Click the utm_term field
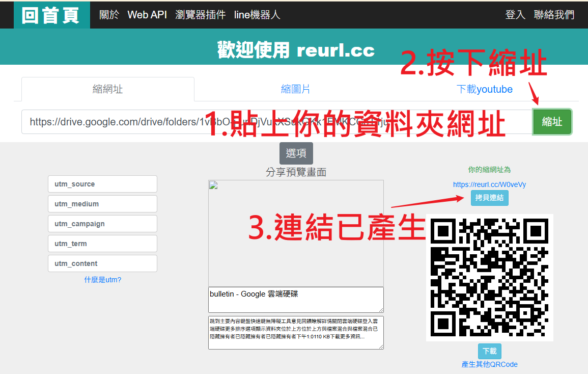 (x=102, y=244)
